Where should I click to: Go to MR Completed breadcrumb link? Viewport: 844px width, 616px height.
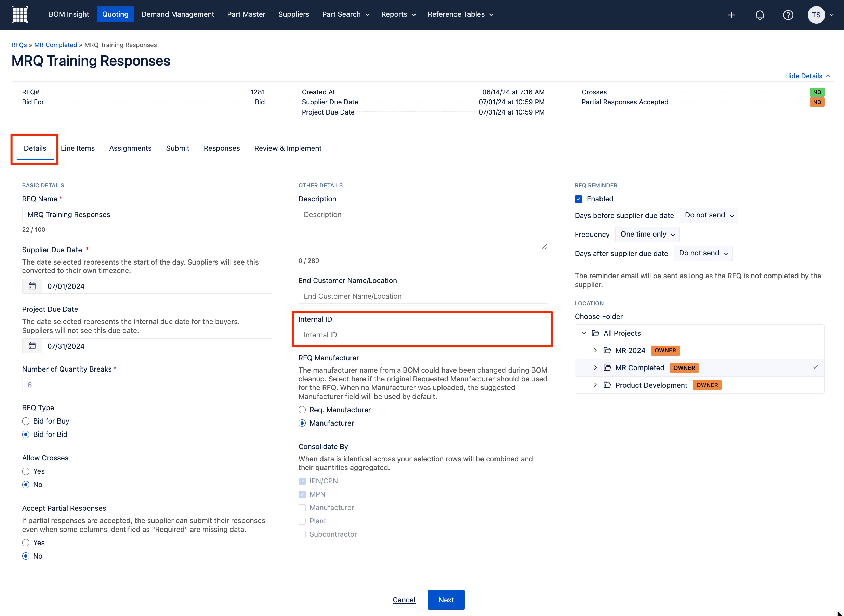[55, 45]
